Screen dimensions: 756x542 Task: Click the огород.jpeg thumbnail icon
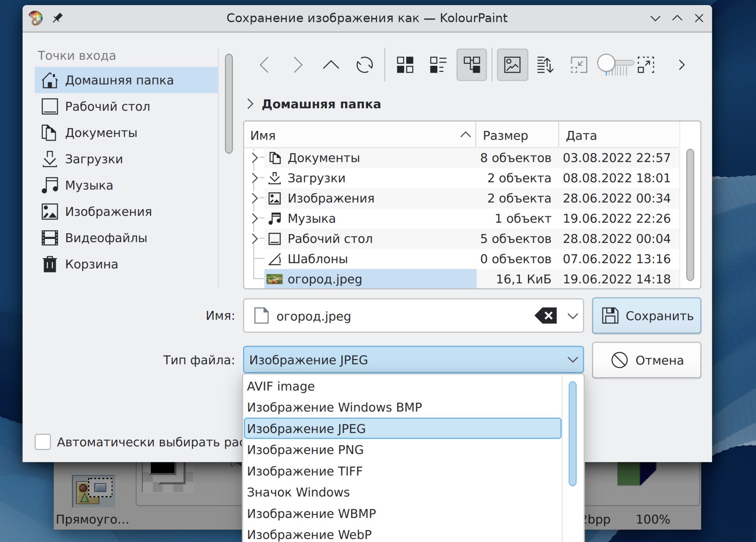coord(274,279)
